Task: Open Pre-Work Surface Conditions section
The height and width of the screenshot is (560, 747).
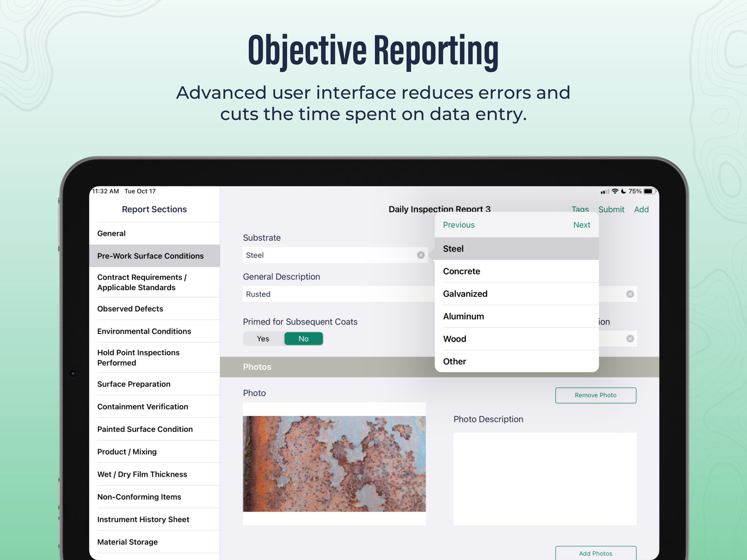Action: [154, 256]
